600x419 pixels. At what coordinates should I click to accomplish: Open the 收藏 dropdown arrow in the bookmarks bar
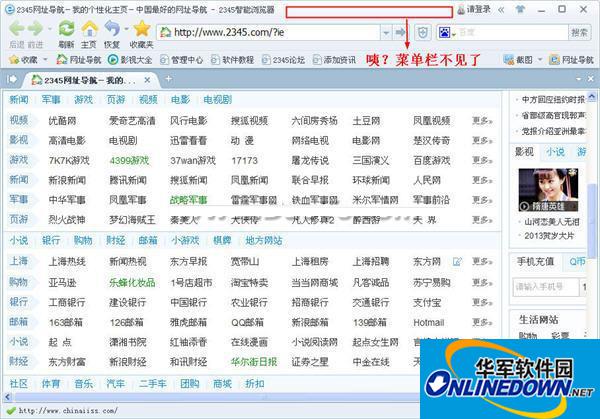tap(45, 60)
